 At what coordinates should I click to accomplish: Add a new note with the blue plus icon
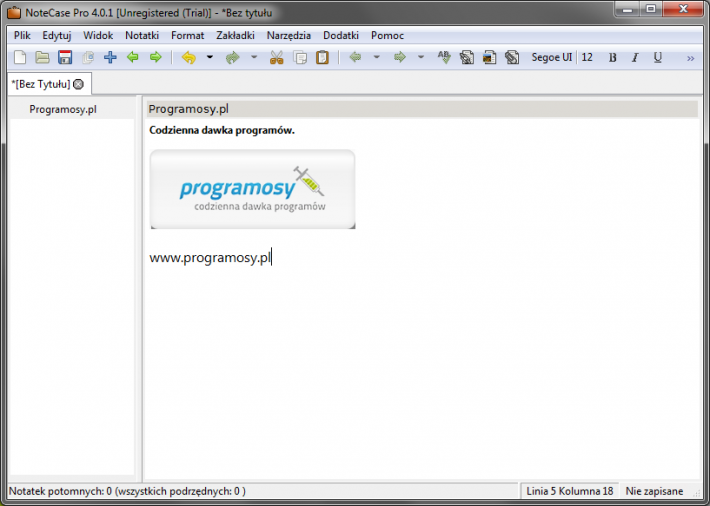point(110,58)
